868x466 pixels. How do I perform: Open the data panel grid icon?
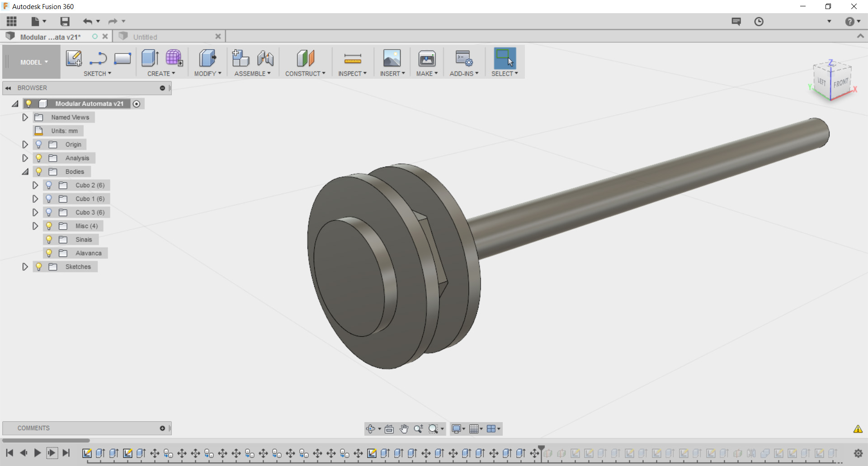tap(12, 21)
